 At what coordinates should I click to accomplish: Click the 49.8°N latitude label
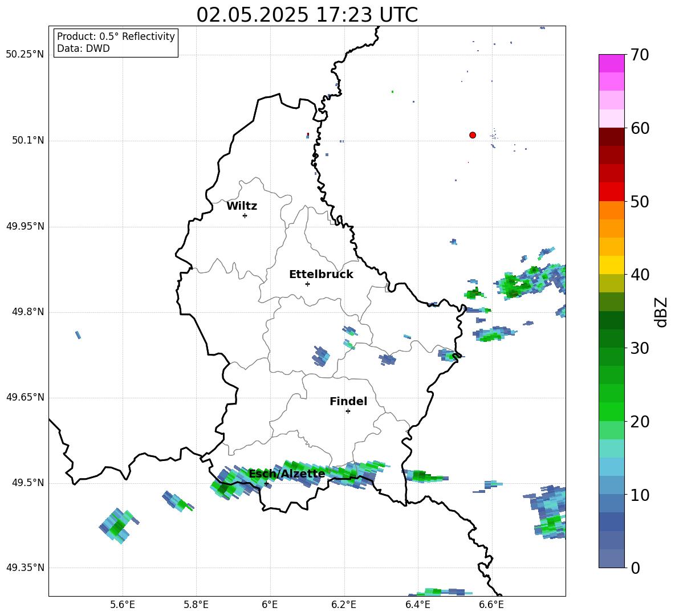28,312
